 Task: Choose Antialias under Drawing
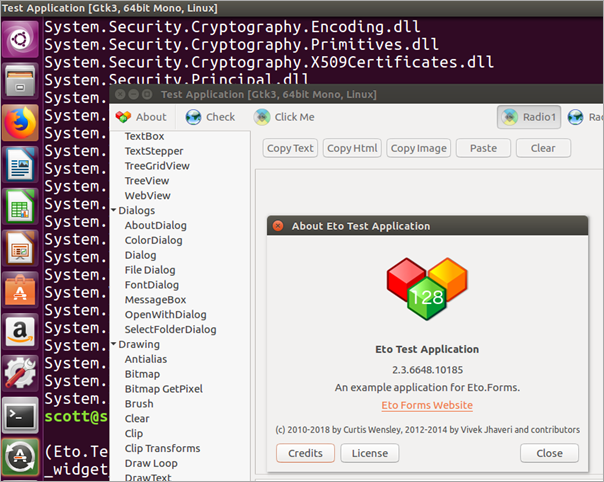(146, 359)
